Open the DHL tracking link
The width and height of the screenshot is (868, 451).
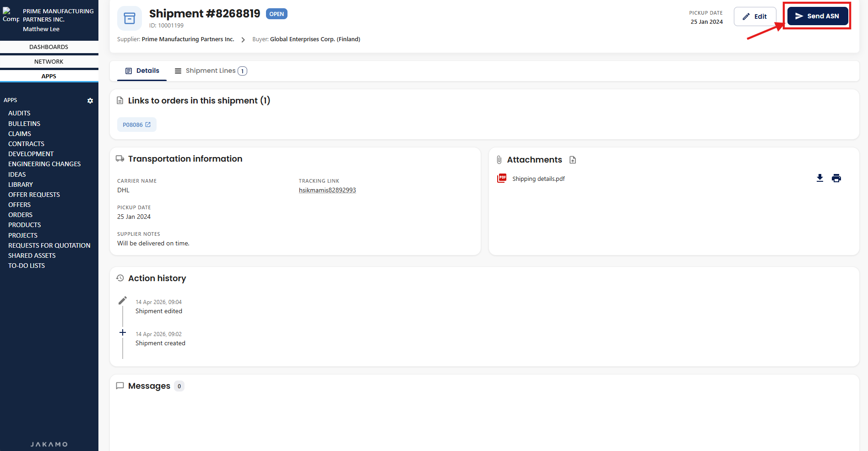[327, 190]
